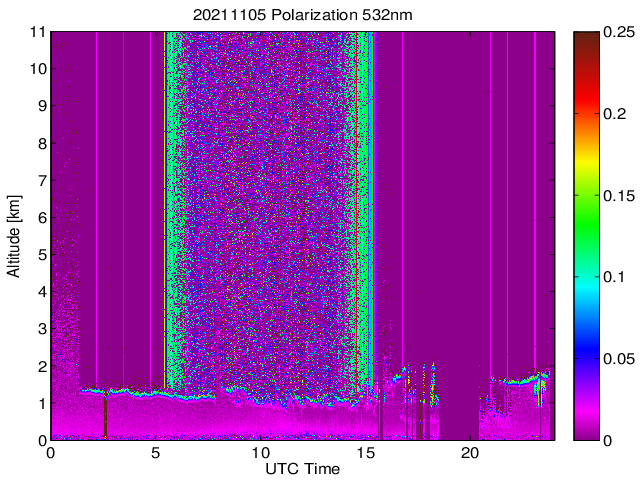
Task: Click the y-axis tick label 9
Action: (x=42, y=106)
